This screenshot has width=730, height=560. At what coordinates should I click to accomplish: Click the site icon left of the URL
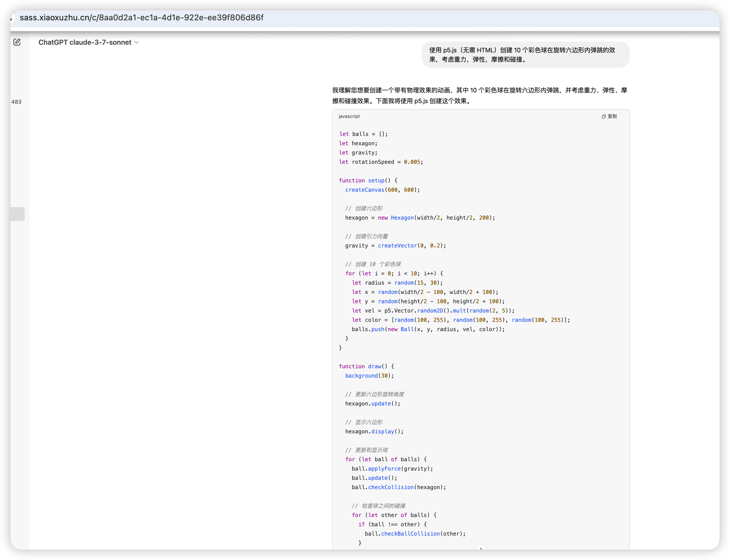[12, 18]
